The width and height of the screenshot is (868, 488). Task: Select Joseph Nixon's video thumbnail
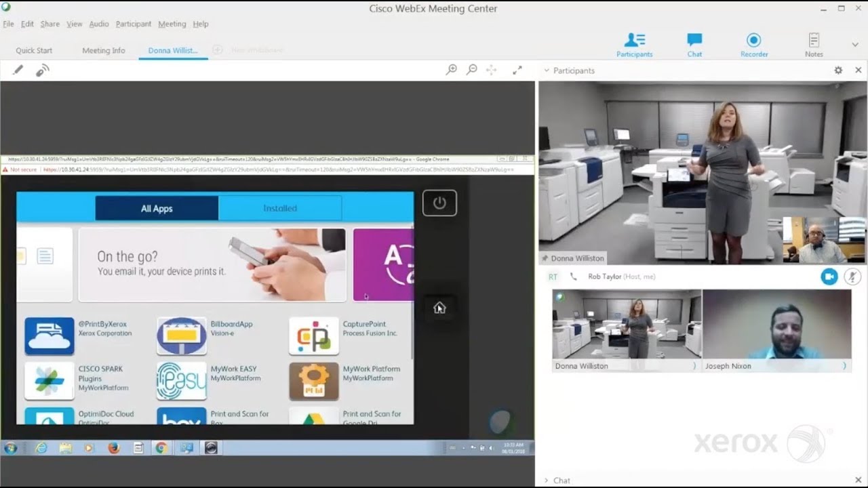[777, 325]
